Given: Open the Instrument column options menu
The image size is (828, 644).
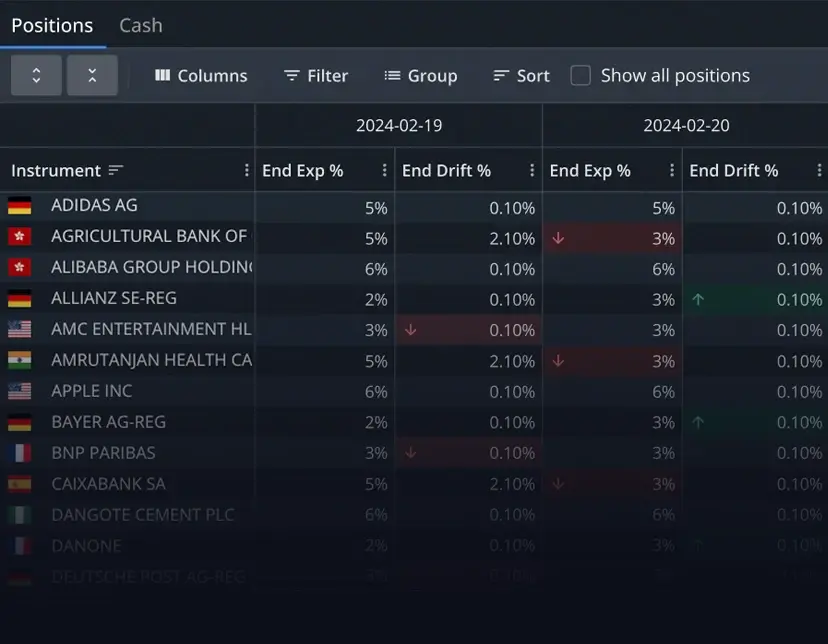Looking at the screenshot, I should tap(247, 171).
